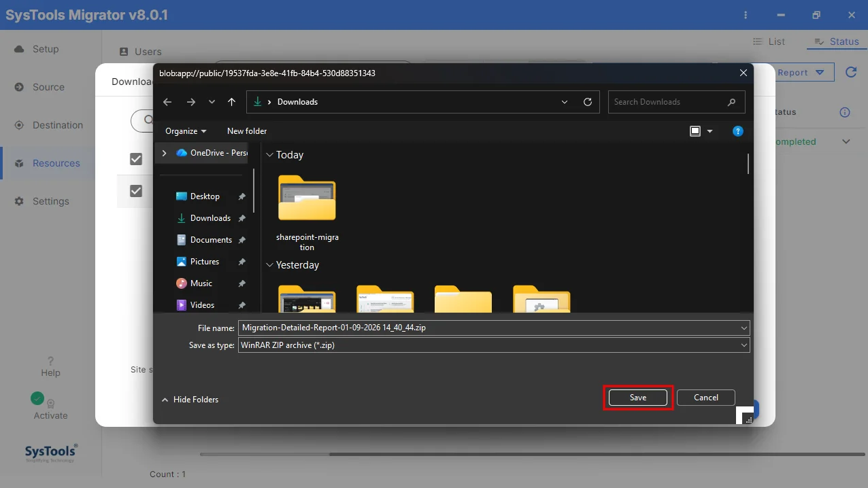Screen dimensions: 868x488
Task: Open the view options dropdown arrow
Action: [710, 131]
